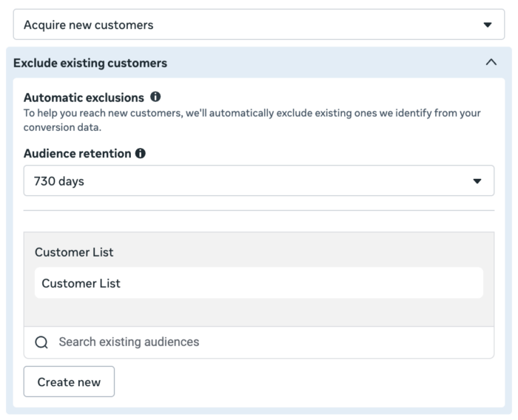
Task: Click info icon beside Audience retention
Action: click(x=140, y=153)
